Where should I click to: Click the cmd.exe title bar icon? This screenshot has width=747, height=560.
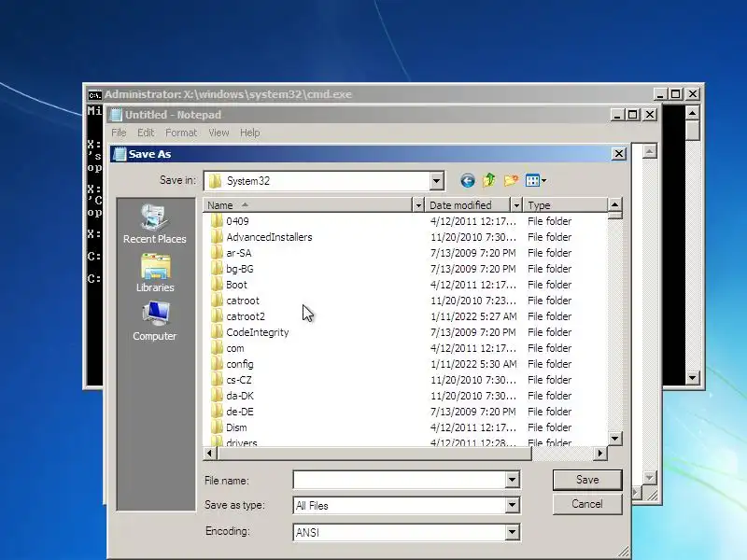[94, 95]
